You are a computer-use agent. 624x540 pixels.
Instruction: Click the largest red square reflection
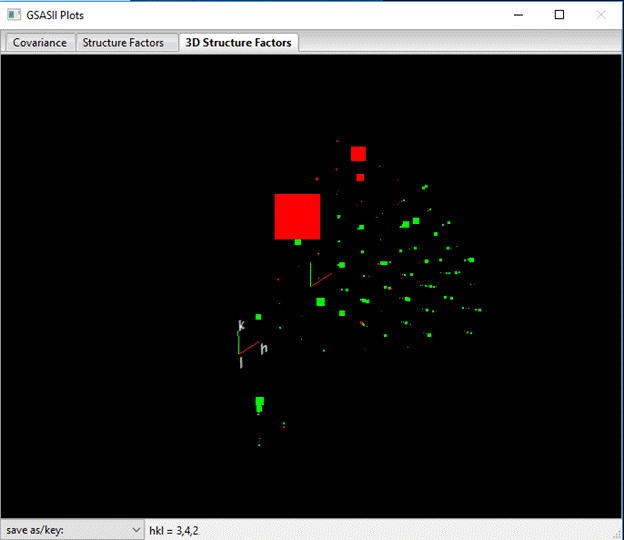tap(297, 217)
